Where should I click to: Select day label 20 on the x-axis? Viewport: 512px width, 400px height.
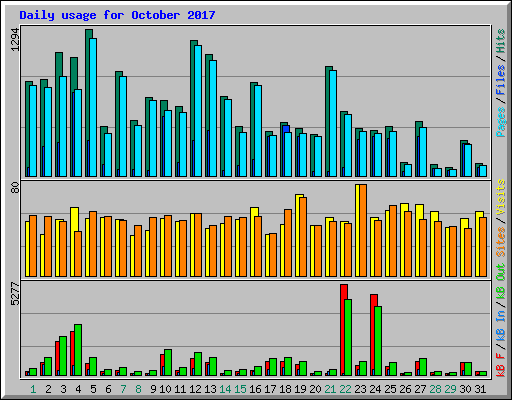[315, 389]
